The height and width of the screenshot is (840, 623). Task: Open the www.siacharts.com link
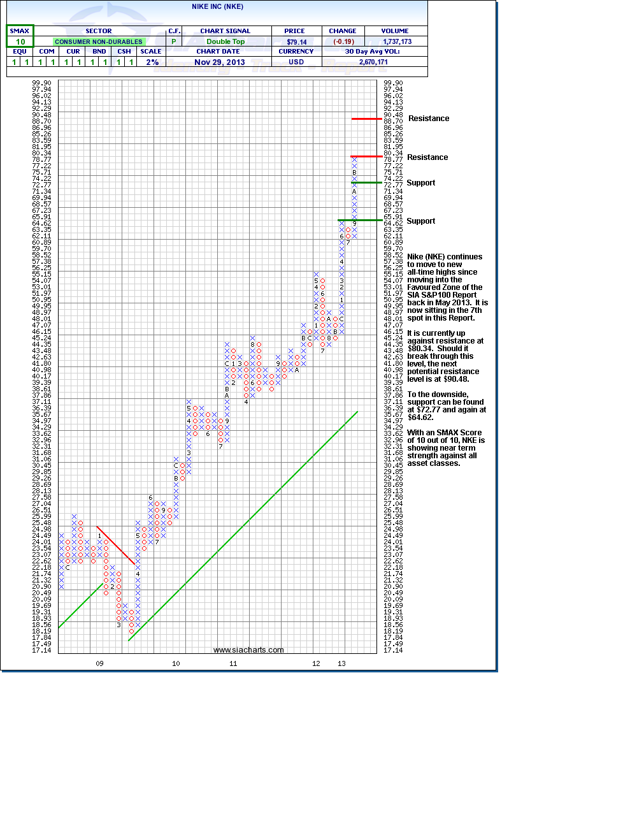[x=248, y=650]
